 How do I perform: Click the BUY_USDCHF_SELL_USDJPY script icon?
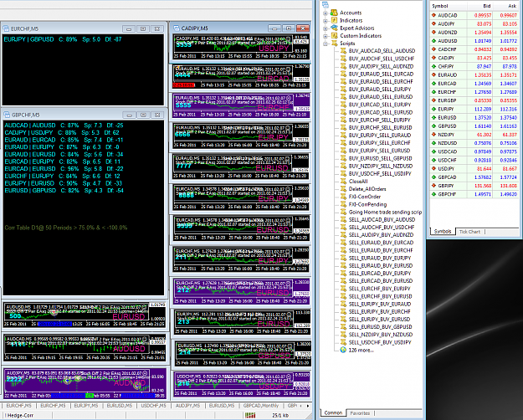tap(343, 173)
